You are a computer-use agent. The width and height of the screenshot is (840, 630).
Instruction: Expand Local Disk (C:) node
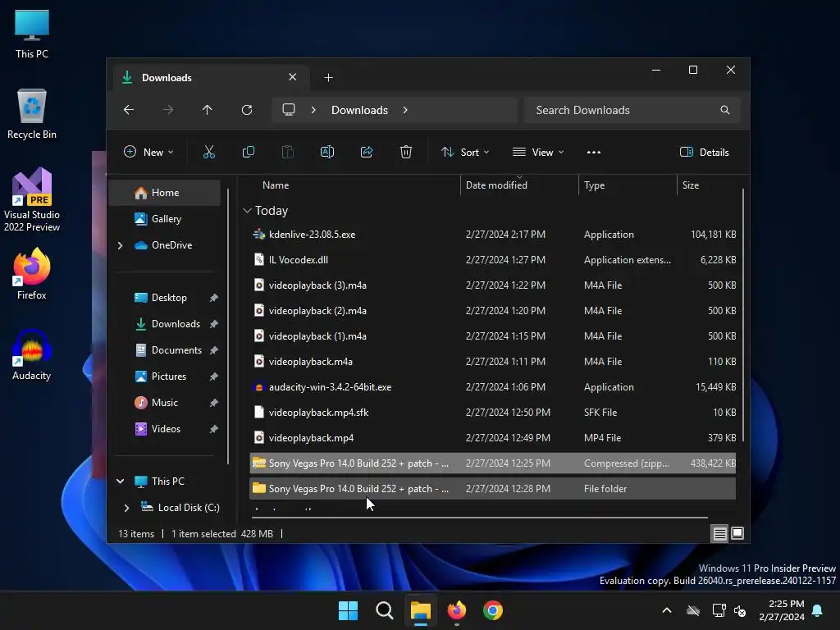tap(126, 507)
